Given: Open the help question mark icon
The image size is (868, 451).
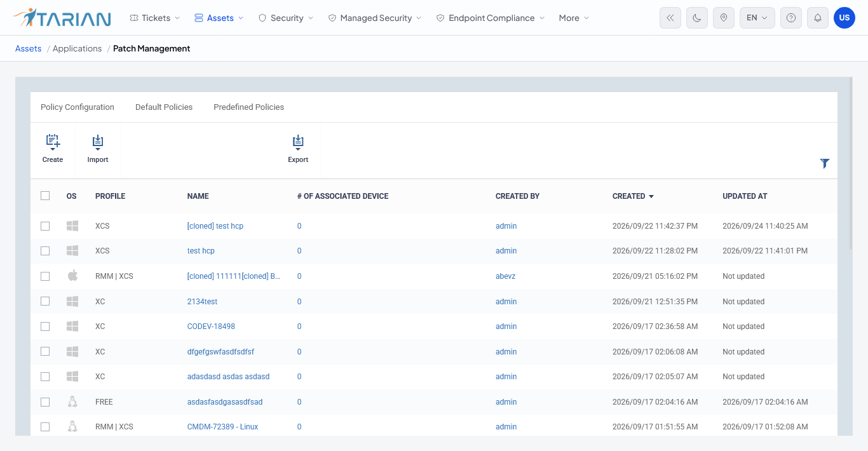Looking at the screenshot, I should click(x=791, y=18).
